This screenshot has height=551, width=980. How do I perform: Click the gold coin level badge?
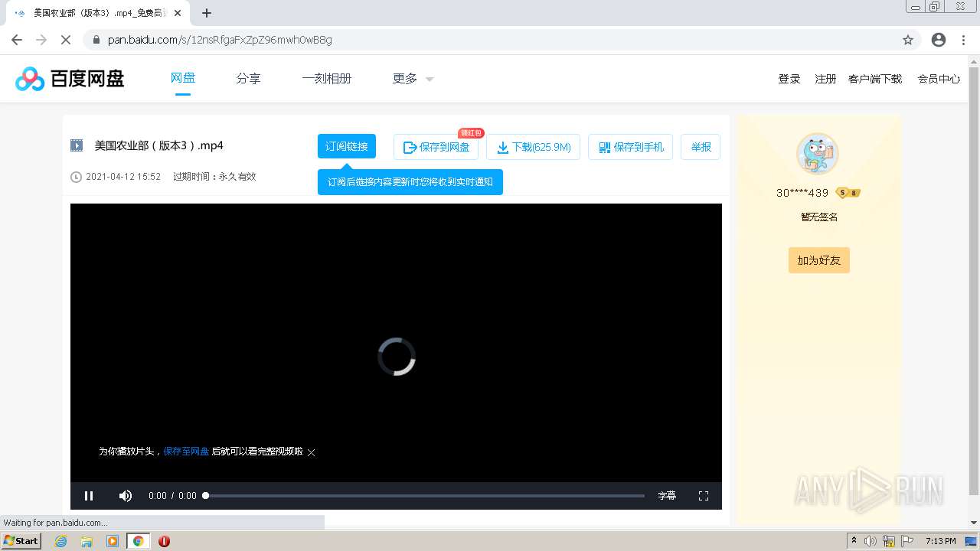tap(848, 193)
